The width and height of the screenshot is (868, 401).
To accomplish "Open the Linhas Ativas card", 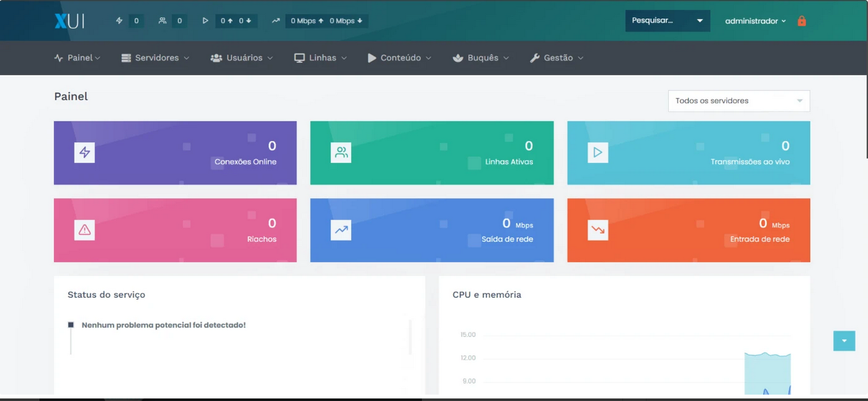I will tap(431, 153).
